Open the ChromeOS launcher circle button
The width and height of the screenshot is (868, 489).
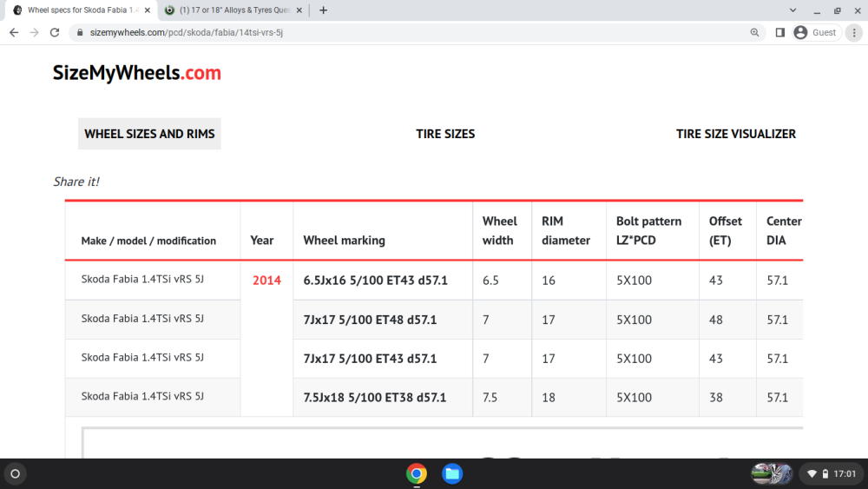coord(15,473)
